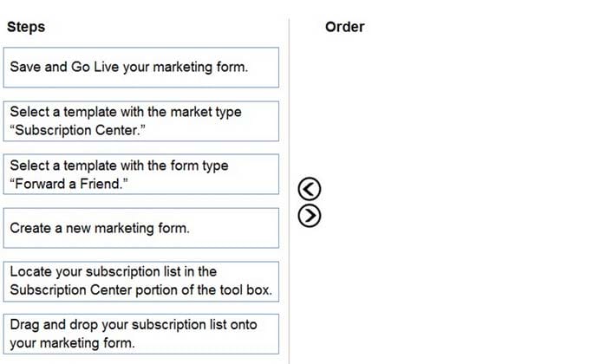Use the circled chevron pointing right
Viewport: 607px width, 364px height.
click(310, 216)
